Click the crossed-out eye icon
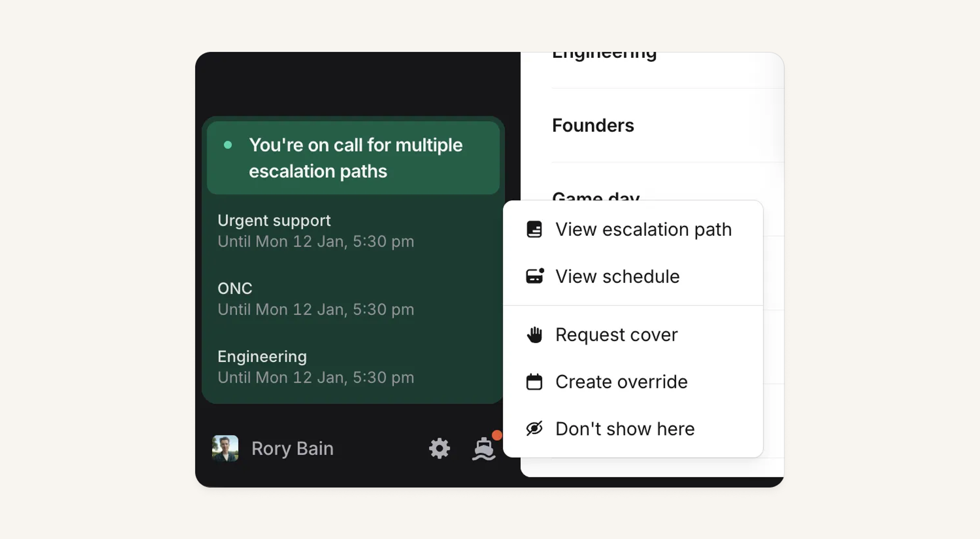980x539 pixels. point(534,429)
